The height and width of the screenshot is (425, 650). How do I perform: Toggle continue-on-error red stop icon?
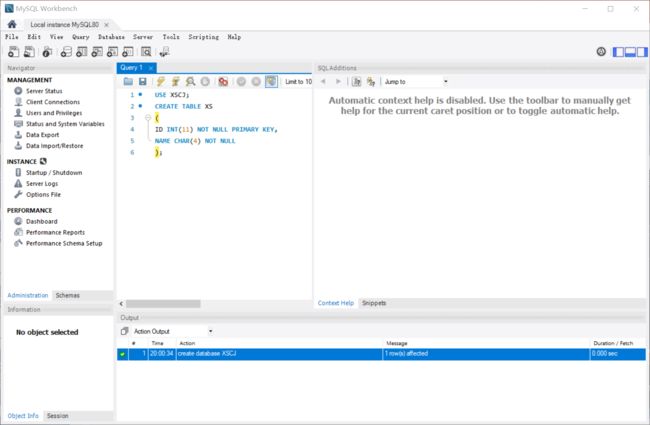tap(223, 82)
